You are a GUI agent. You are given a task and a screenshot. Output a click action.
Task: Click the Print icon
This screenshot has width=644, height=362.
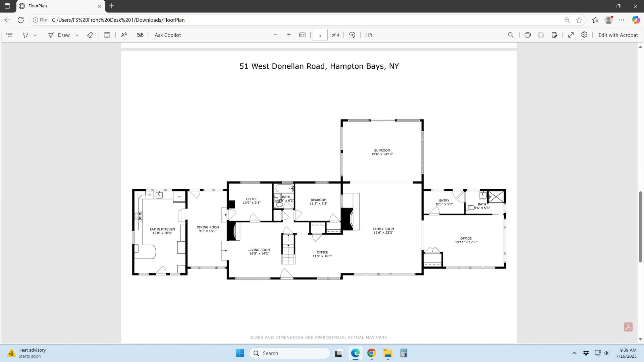[x=527, y=35]
